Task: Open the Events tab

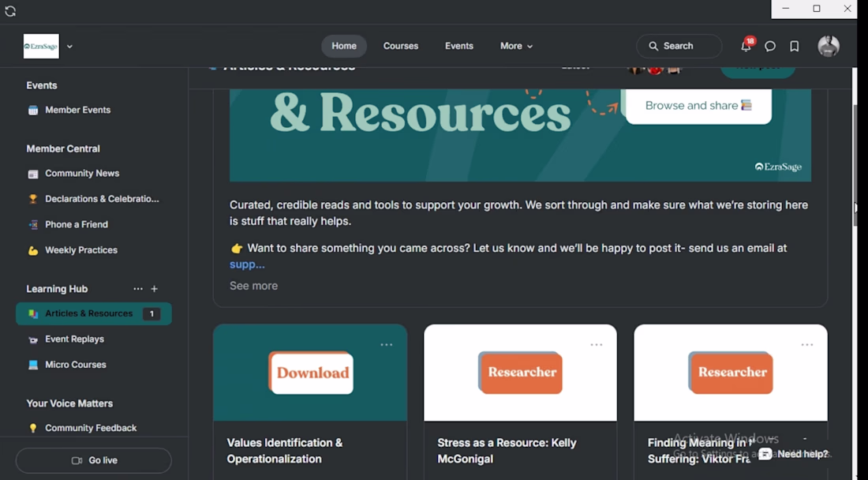Action: [x=459, y=46]
